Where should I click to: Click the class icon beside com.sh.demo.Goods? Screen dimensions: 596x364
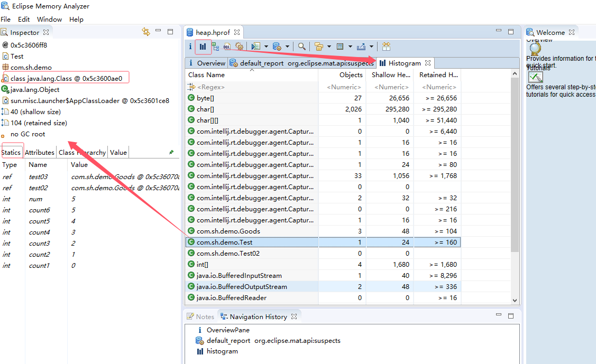pos(191,231)
